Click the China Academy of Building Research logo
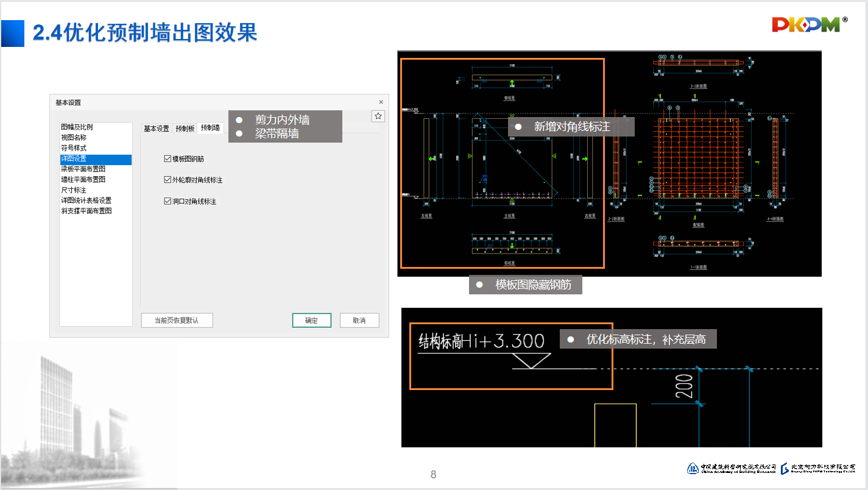The height and width of the screenshot is (490, 868). 732,467
